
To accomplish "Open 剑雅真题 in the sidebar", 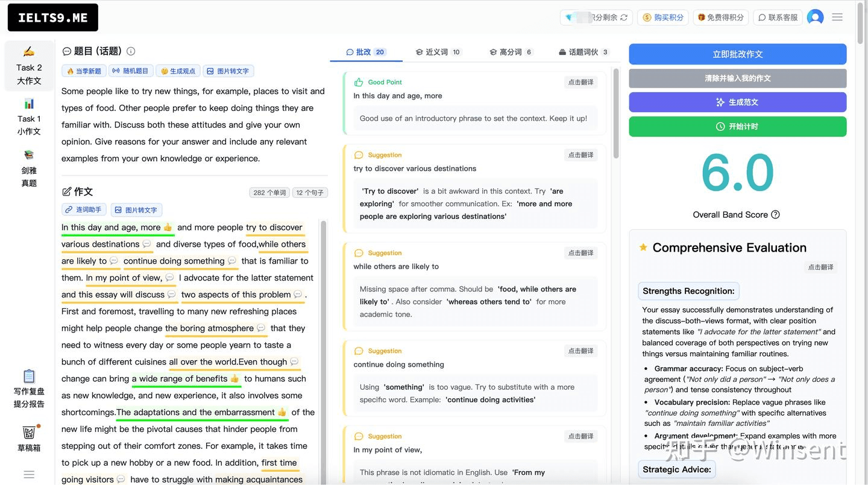I will (x=29, y=169).
